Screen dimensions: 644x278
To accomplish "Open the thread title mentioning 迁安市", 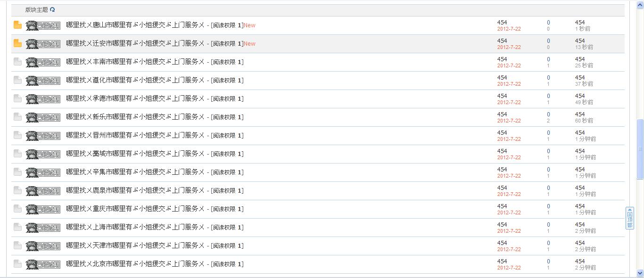I will point(135,43).
